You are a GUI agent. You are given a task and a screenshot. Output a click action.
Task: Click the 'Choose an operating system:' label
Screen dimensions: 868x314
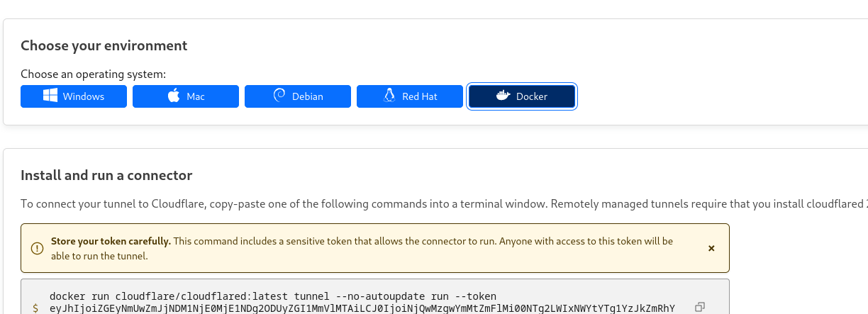click(93, 74)
